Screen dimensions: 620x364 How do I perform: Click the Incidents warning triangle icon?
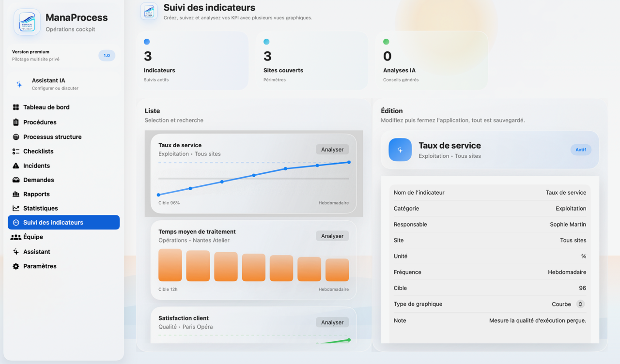pyautogui.click(x=16, y=166)
